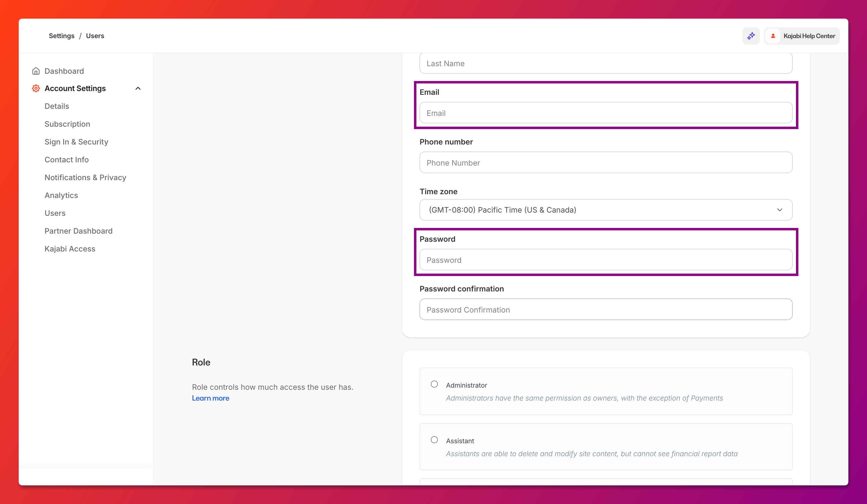This screenshot has width=867, height=504.
Task: Collapse the Account Settings section chevron
Action: pos(138,88)
